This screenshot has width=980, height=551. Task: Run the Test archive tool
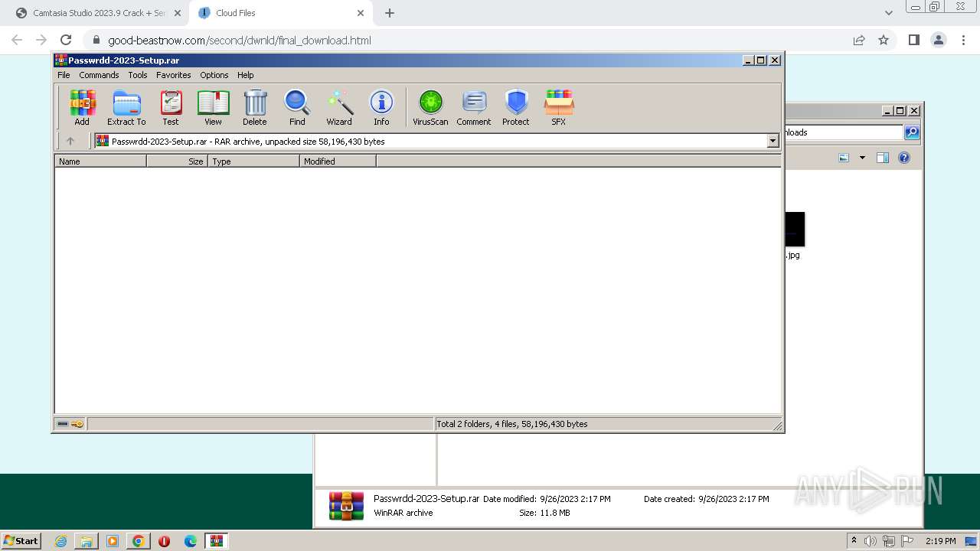(x=171, y=107)
